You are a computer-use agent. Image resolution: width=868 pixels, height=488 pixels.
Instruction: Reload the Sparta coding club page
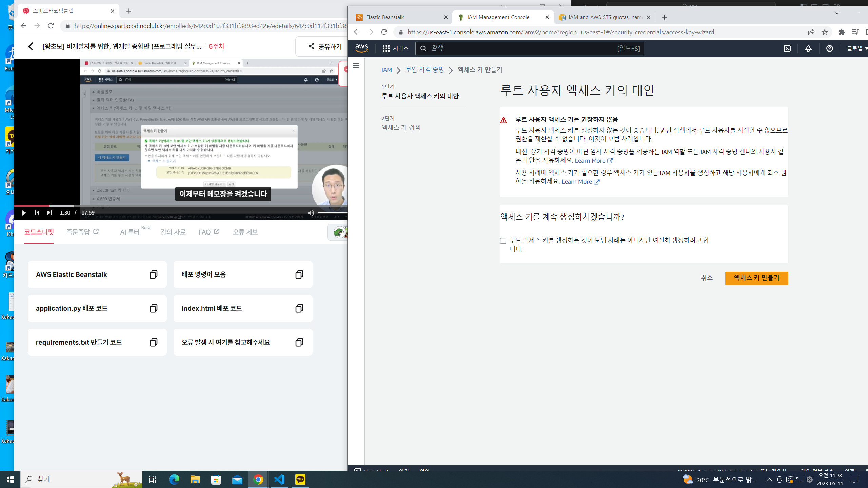pos(51,26)
